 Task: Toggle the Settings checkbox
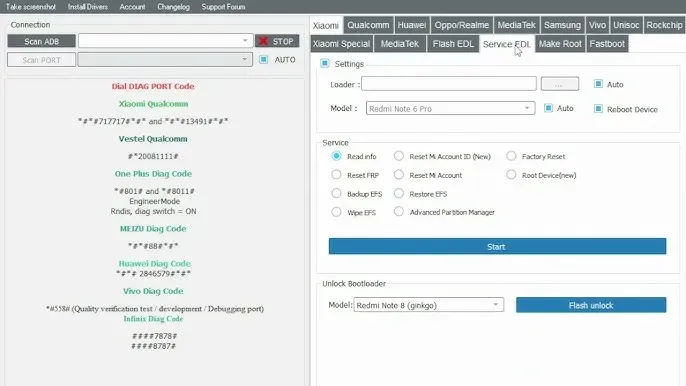[325, 63]
